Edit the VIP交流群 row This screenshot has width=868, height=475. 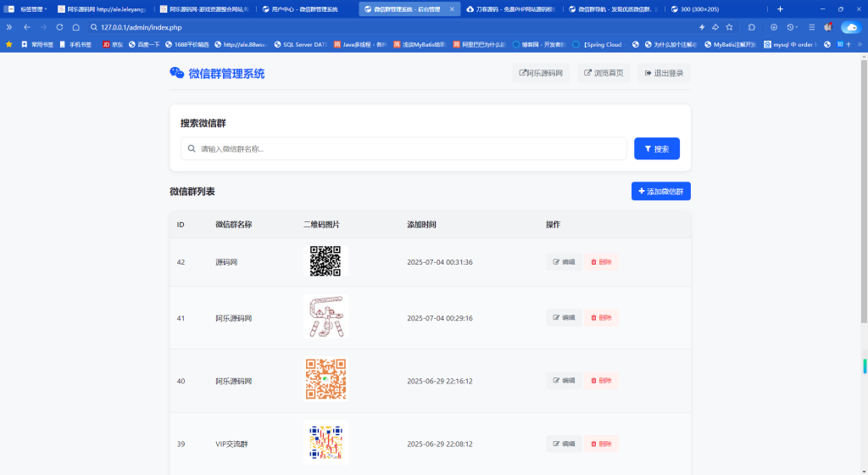[x=564, y=444]
